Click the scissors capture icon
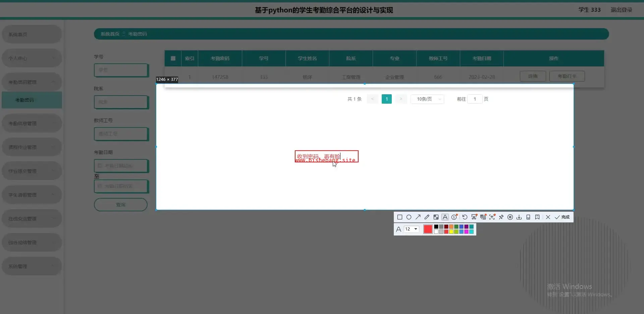This screenshot has height=314, width=644. click(474, 217)
